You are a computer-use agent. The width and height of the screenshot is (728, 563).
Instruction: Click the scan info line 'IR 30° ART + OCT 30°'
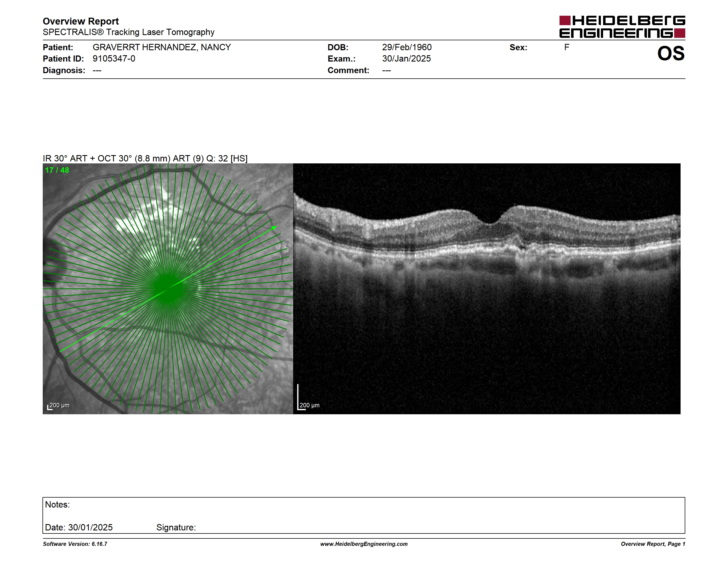(145, 158)
